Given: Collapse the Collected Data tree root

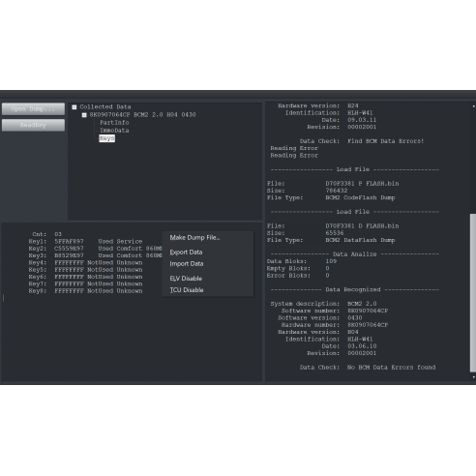Looking at the screenshot, I should (x=74, y=107).
